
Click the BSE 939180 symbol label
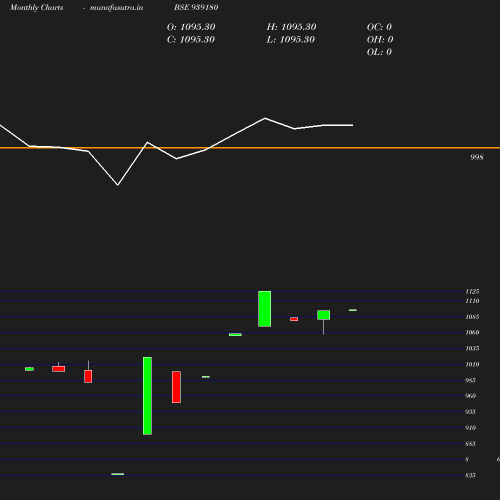(196, 7)
